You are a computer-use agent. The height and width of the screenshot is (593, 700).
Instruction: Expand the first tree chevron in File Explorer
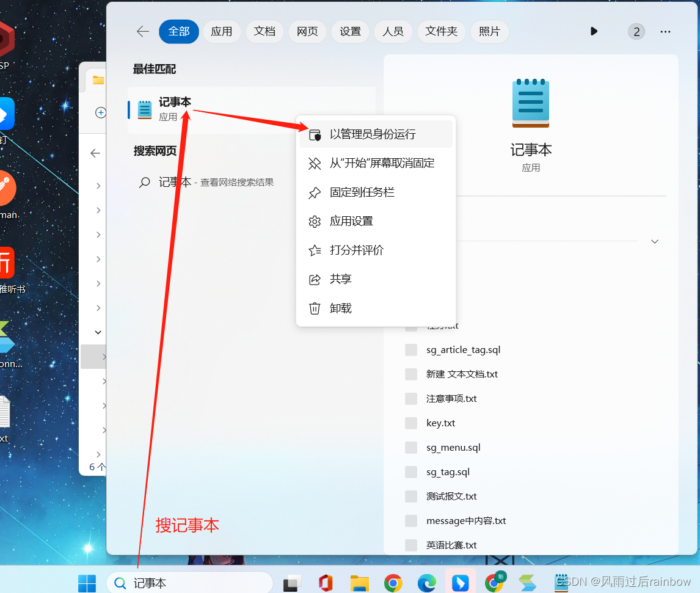[98, 186]
